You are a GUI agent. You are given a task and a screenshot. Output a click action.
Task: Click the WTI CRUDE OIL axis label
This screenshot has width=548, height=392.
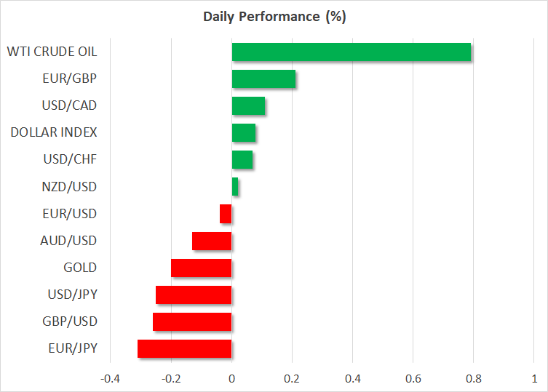pyautogui.click(x=52, y=52)
